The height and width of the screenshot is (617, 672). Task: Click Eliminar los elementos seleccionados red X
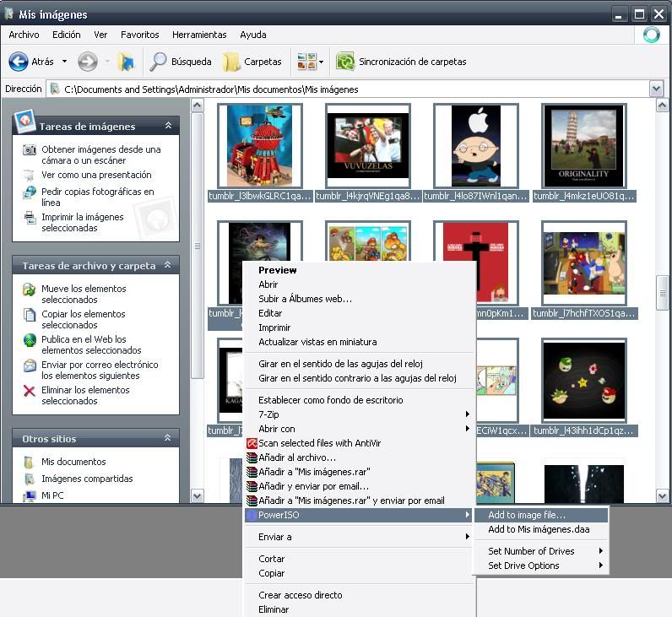click(x=30, y=391)
